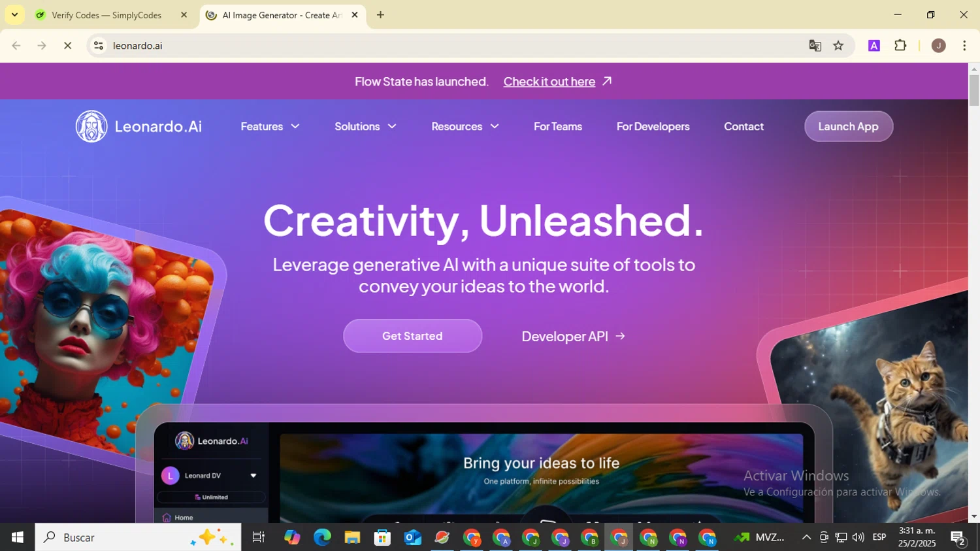Click the Leonardo.Ai logo in header
Viewport: 980px width, 551px height.
[x=139, y=126]
